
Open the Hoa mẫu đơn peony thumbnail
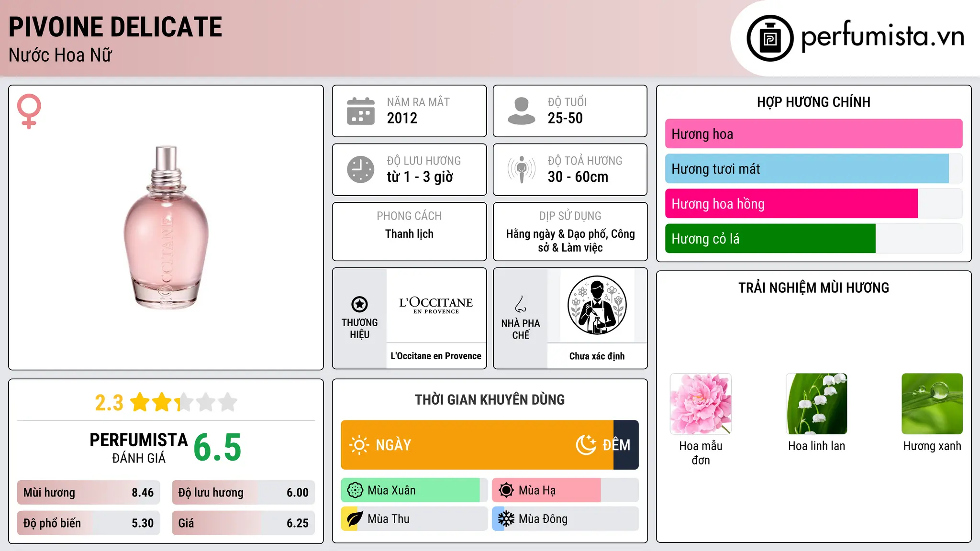(x=701, y=404)
